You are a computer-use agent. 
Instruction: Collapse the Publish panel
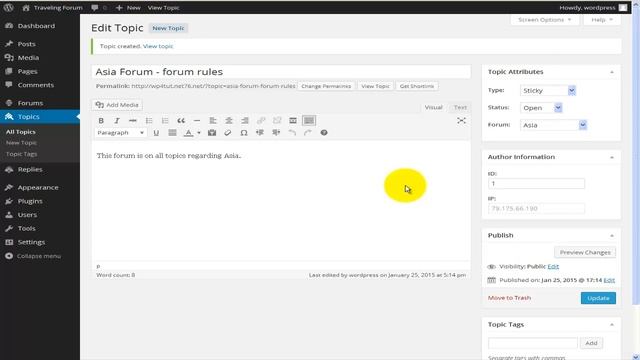point(612,236)
